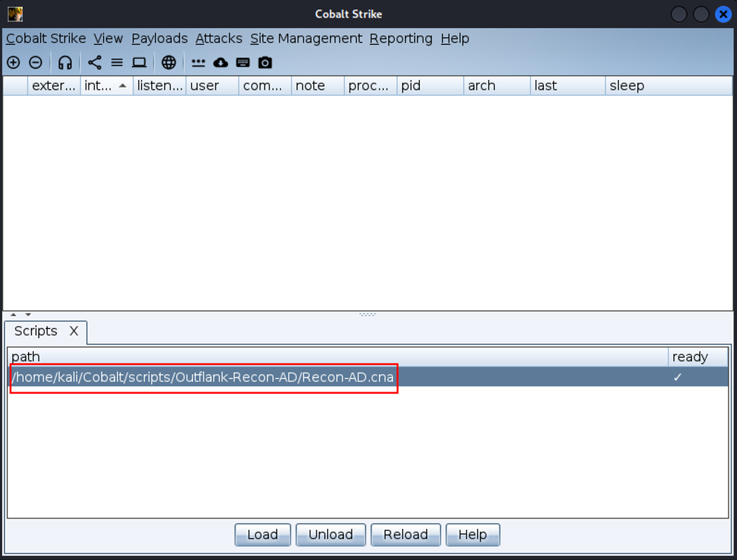This screenshot has width=737, height=560.
Task: Close the Scripts tab with X
Action: 74,331
